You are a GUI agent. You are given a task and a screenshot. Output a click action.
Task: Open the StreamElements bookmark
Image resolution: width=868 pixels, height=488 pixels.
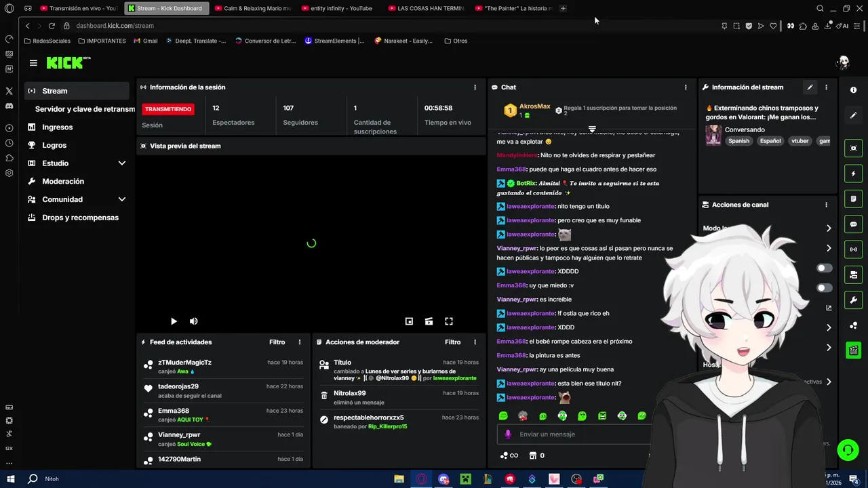point(334,41)
